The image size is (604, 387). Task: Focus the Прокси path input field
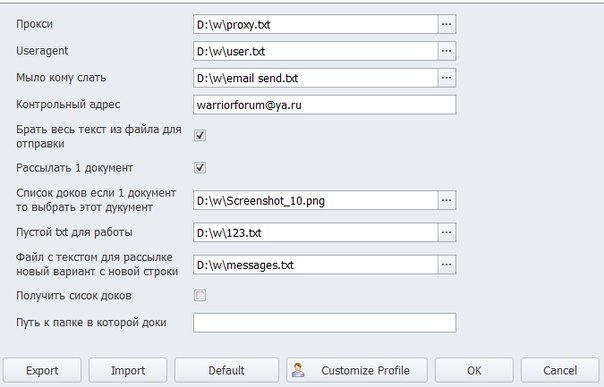[315, 24]
